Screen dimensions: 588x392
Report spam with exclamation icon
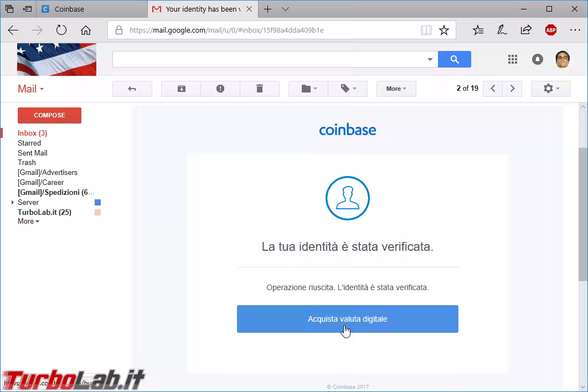tap(220, 89)
